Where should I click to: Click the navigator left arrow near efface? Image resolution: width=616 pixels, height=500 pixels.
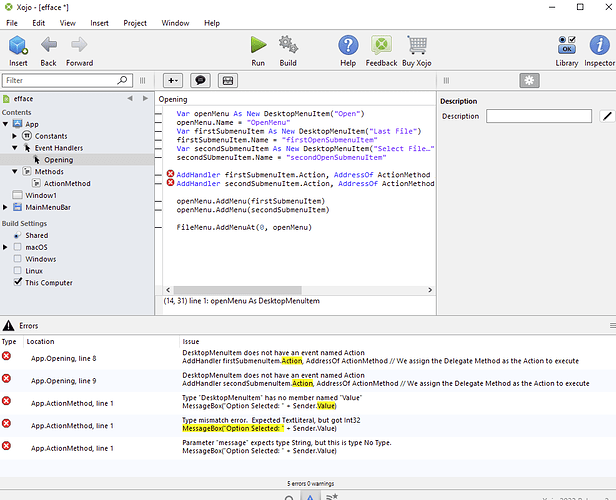point(130,98)
